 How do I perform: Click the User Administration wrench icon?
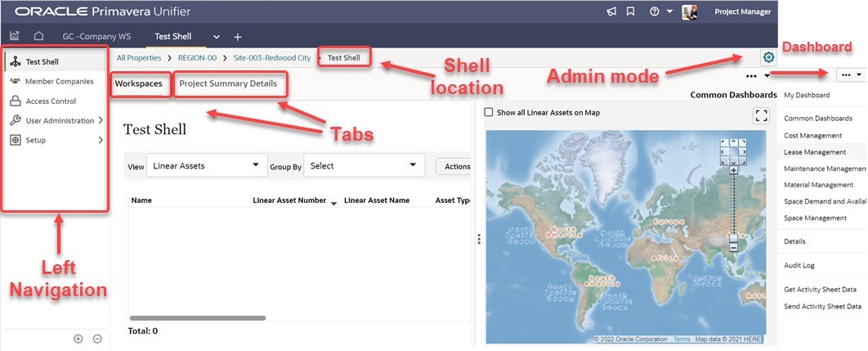click(16, 120)
